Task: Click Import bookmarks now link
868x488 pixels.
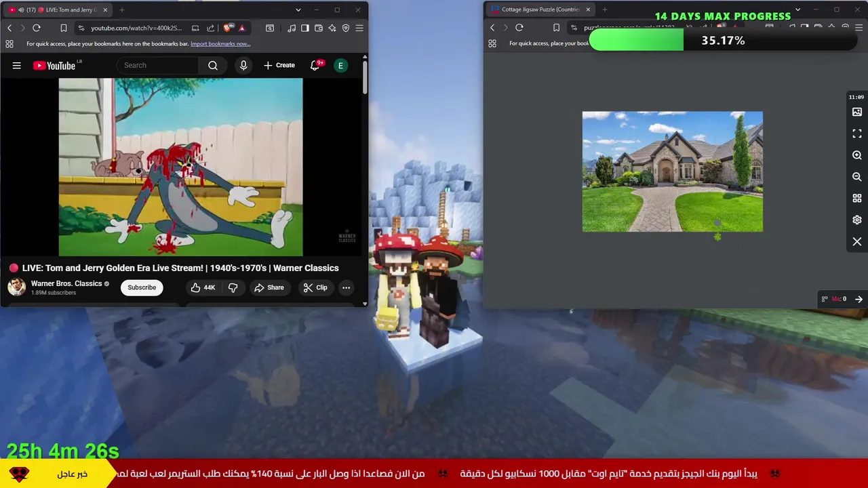Action: [x=220, y=44]
